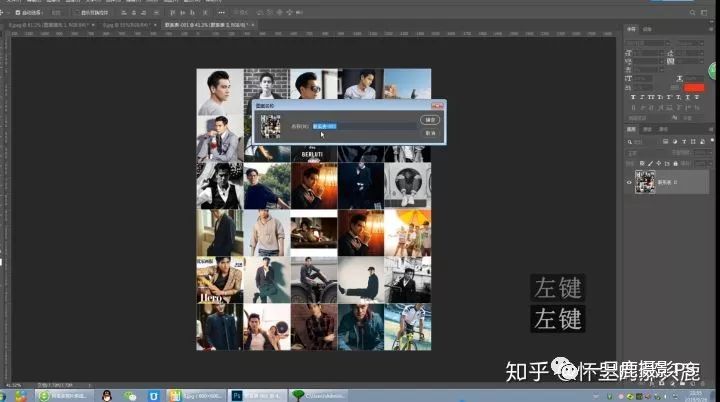Open the WeChat taskbar icon

(130, 396)
